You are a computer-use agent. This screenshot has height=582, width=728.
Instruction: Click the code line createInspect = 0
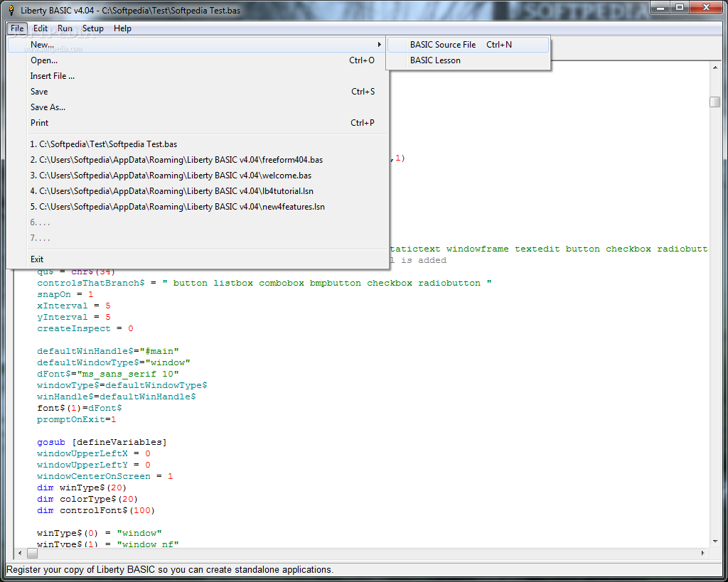(85, 328)
